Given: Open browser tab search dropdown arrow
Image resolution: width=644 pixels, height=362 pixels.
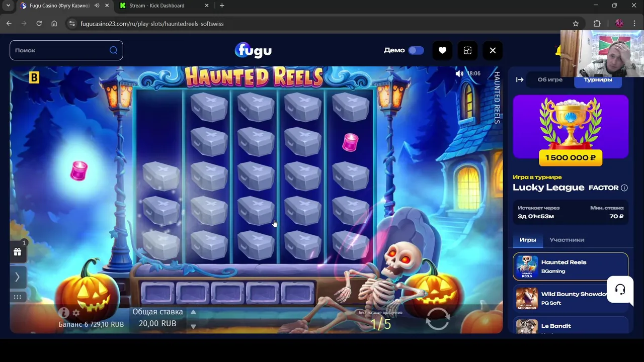Looking at the screenshot, I should (x=8, y=6).
